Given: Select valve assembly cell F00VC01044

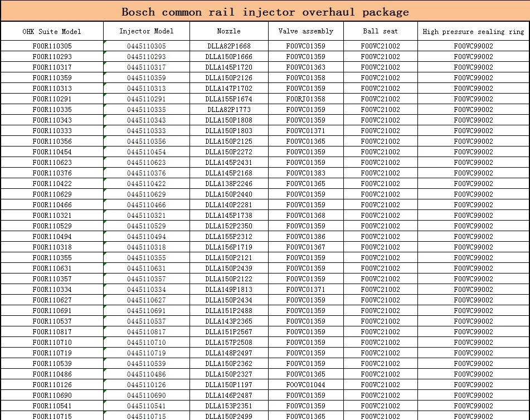Looking at the screenshot, I should [x=305, y=385].
